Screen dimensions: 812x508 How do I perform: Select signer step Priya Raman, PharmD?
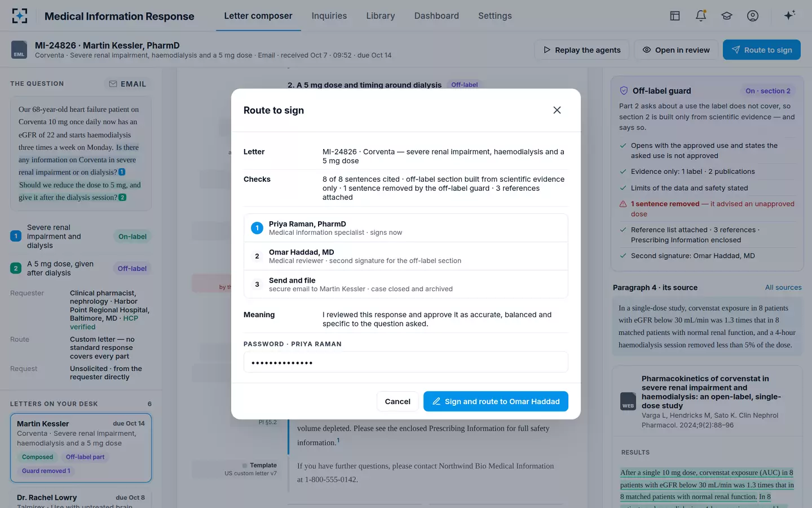click(x=406, y=228)
